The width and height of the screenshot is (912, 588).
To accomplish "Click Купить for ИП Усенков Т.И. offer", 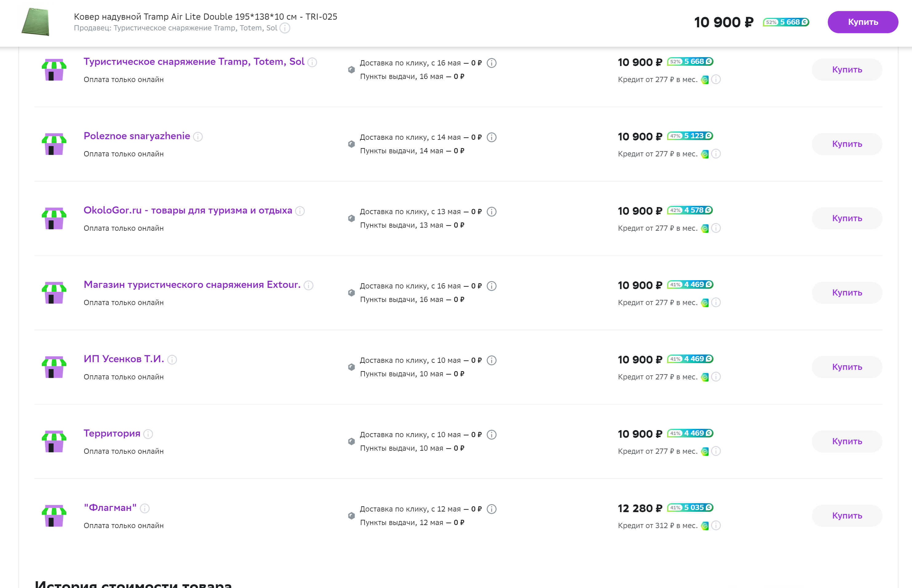I will (847, 367).
